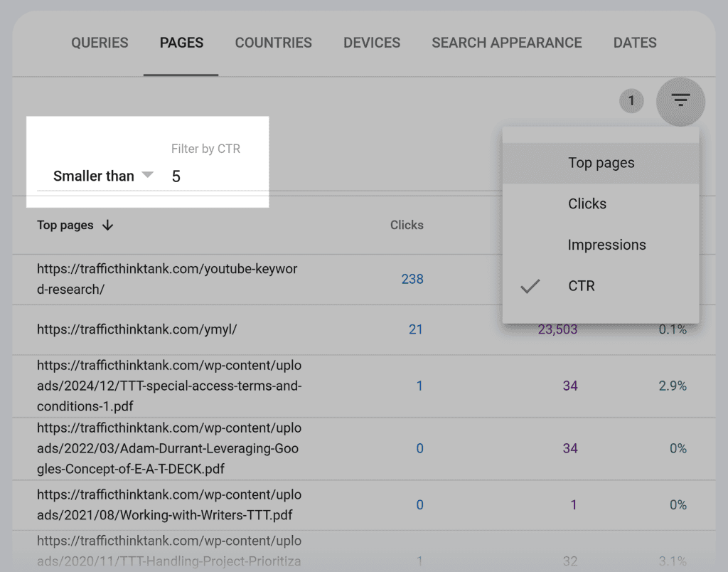The height and width of the screenshot is (572, 728).
Task: Open the SEARCH APPEARANCE tab
Action: click(506, 43)
